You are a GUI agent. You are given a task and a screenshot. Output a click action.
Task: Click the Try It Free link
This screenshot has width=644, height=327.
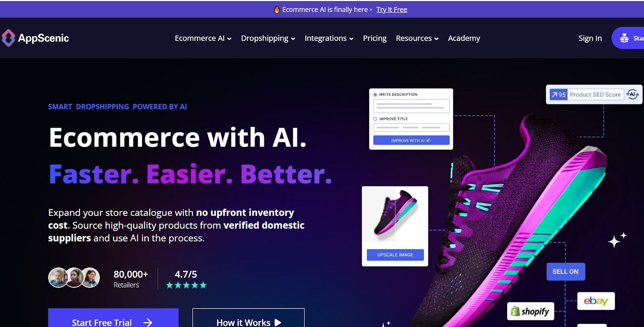tap(392, 10)
